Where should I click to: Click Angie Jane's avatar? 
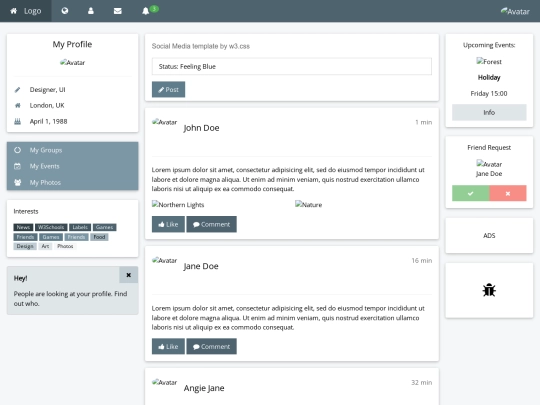point(164,382)
